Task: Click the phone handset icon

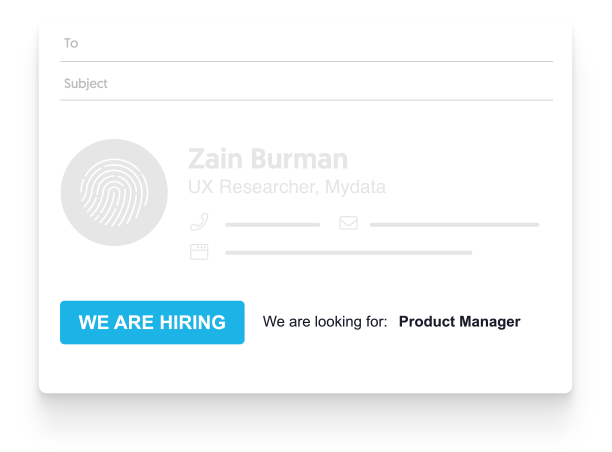Action: pyautogui.click(x=199, y=223)
